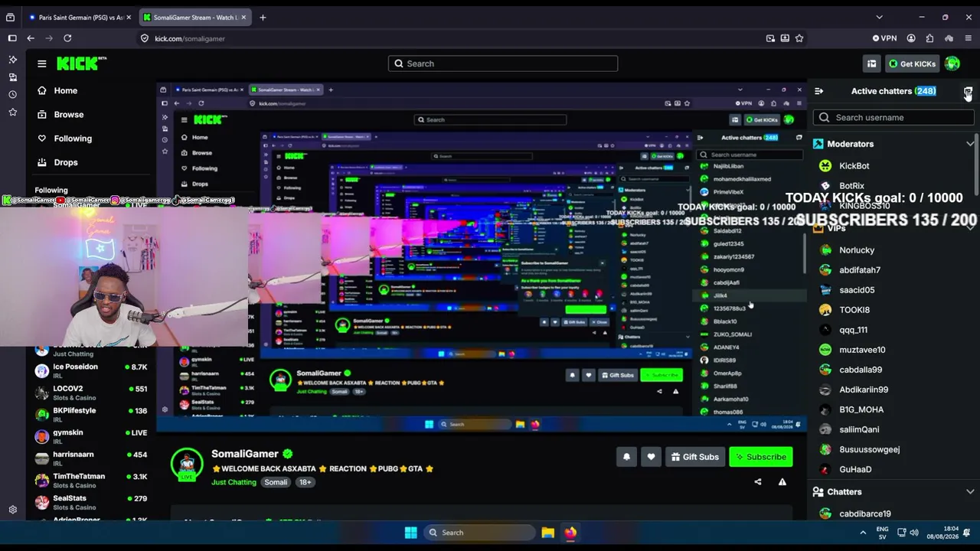
Task: Open the Windows Start menu
Action: pyautogui.click(x=410, y=533)
